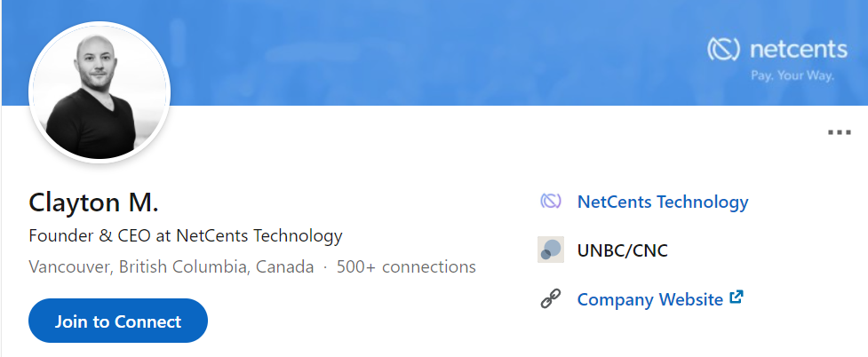Open the Company Website link

coord(649,299)
